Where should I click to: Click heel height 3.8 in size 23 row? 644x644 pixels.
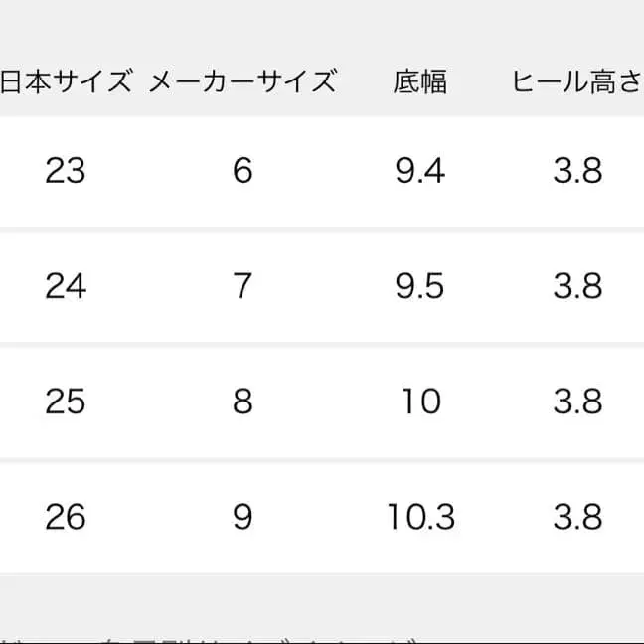[x=577, y=172]
